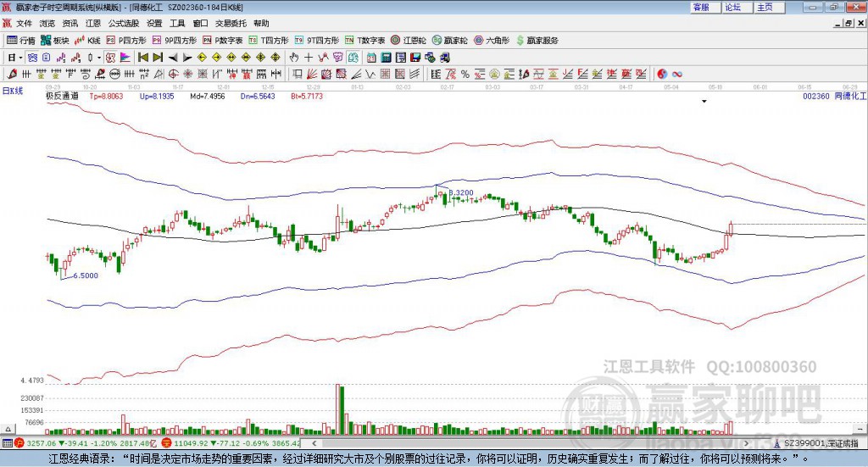
Task: Click the save floppy disk icon
Action: (x=415, y=58)
